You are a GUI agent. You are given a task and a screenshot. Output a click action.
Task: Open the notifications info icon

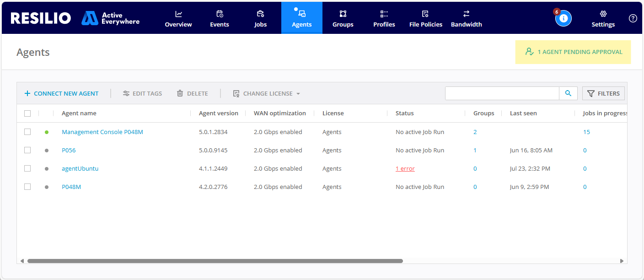coord(563,18)
